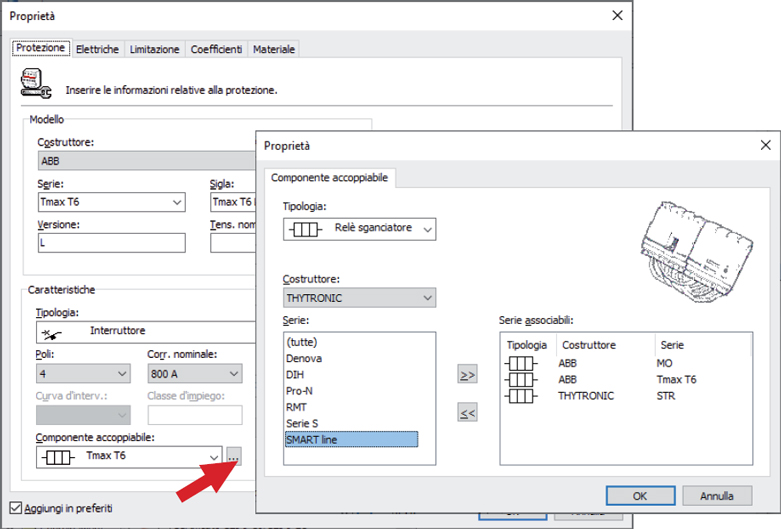Select Pro-N in the Serie list
781x529 pixels.
299,391
